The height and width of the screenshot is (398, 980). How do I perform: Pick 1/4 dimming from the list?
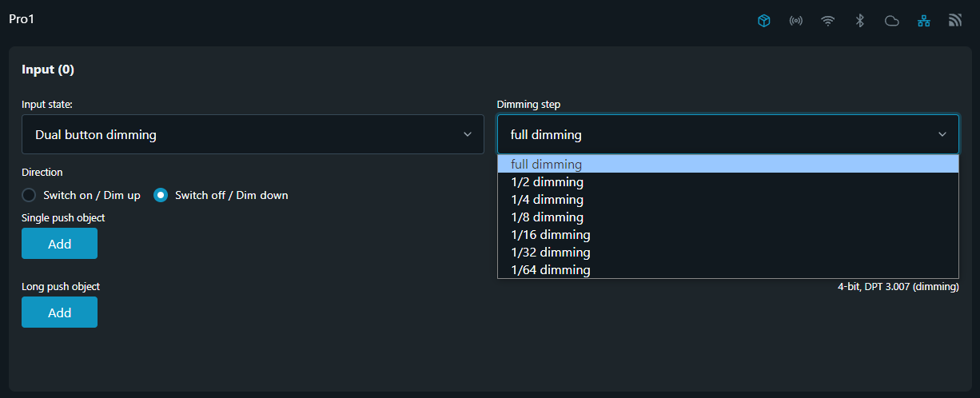547,200
